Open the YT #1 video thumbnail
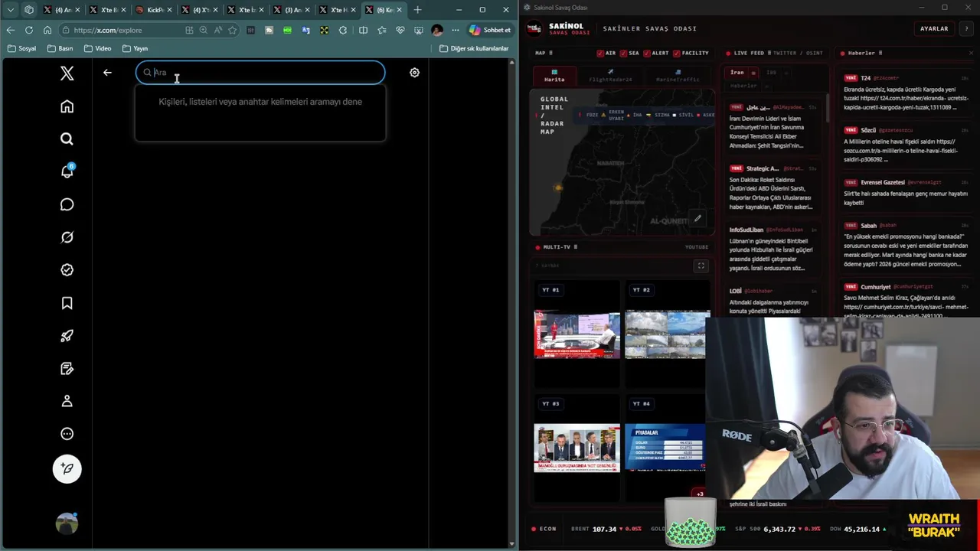This screenshot has width=980, height=551. 577,334
